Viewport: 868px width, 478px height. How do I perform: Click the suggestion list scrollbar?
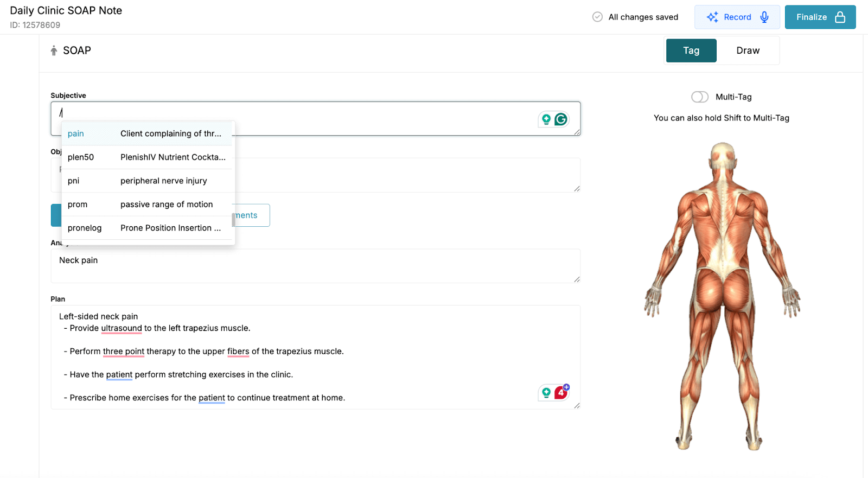(233, 220)
